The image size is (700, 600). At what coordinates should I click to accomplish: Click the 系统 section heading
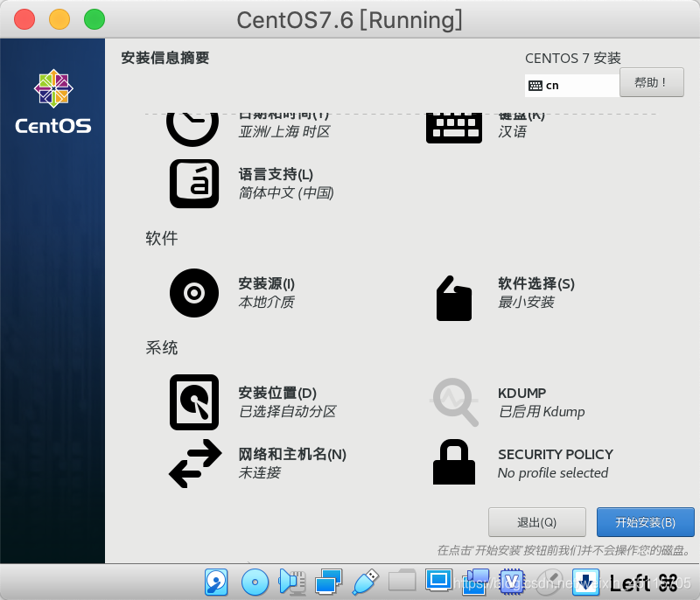pyautogui.click(x=162, y=347)
